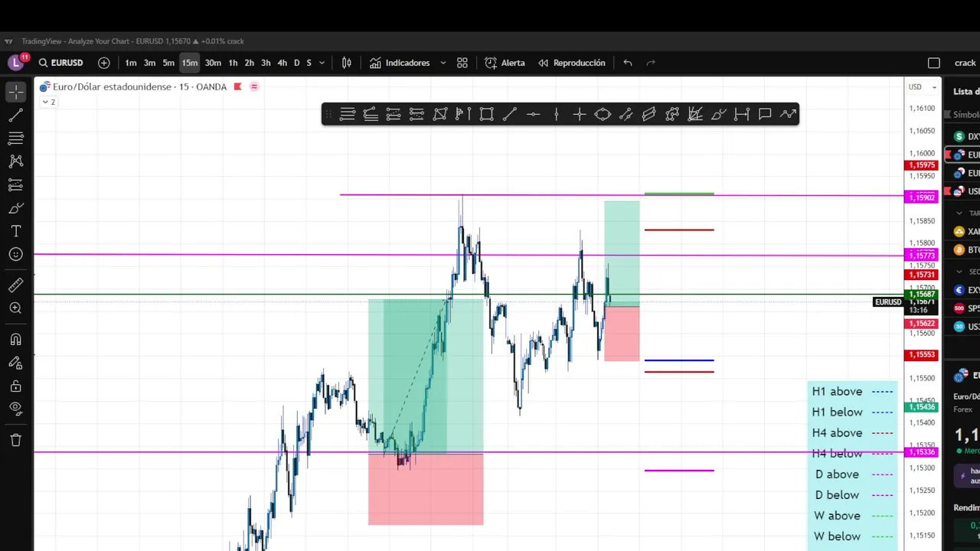Select the fan lines tool in favorites bar

695,114
